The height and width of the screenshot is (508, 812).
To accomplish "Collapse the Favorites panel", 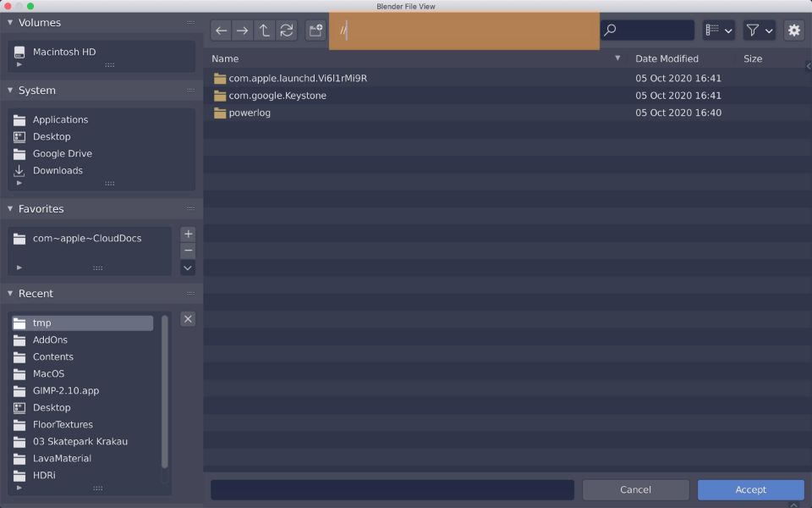I will click(x=10, y=209).
